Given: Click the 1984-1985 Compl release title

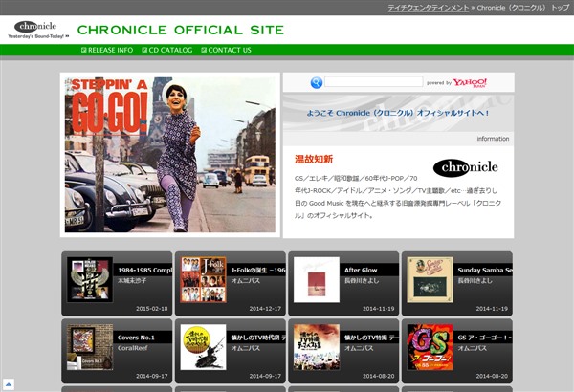Looking at the screenshot, I should click(x=144, y=271).
